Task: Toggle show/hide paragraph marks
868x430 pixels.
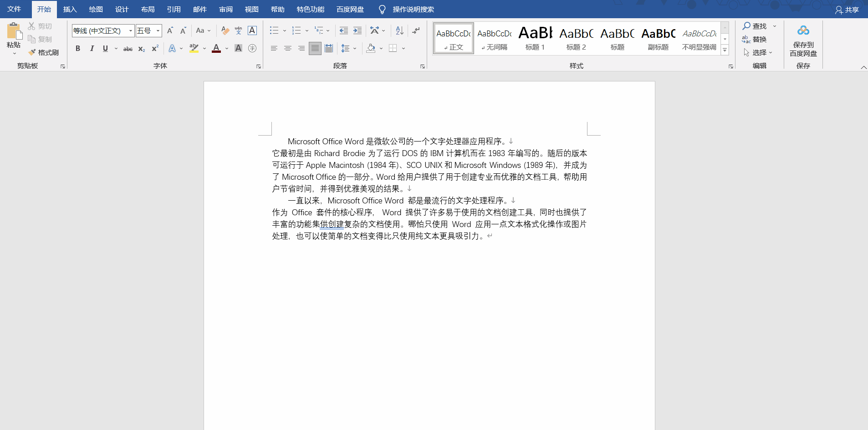Action: (416, 30)
